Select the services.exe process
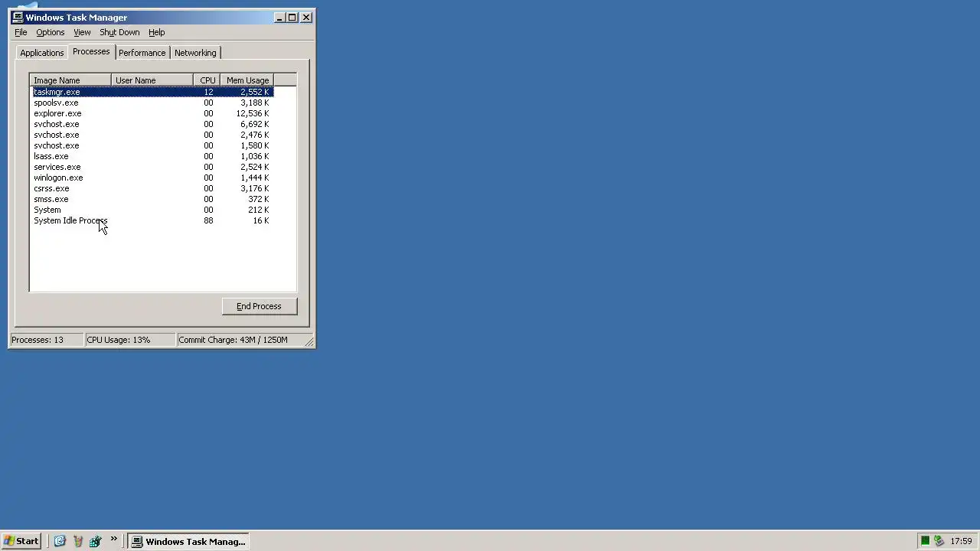This screenshot has height=551, width=980. pos(152,167)
